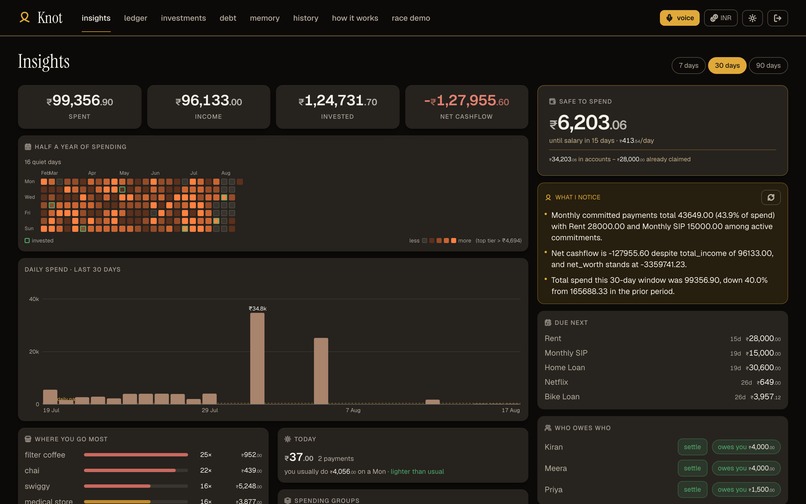This screenshot has height=504, width=806.
Task: Settle Priya's debt
Action: [692, 490]
